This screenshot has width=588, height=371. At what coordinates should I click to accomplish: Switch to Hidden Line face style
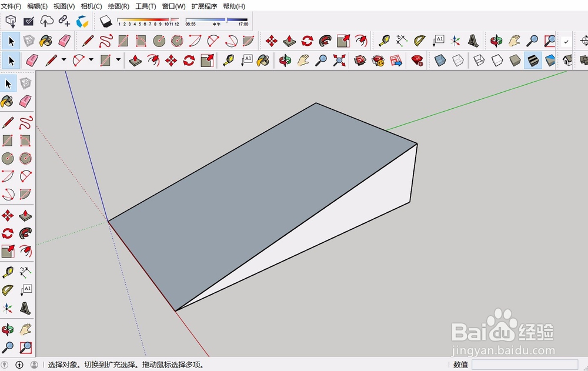497,61
